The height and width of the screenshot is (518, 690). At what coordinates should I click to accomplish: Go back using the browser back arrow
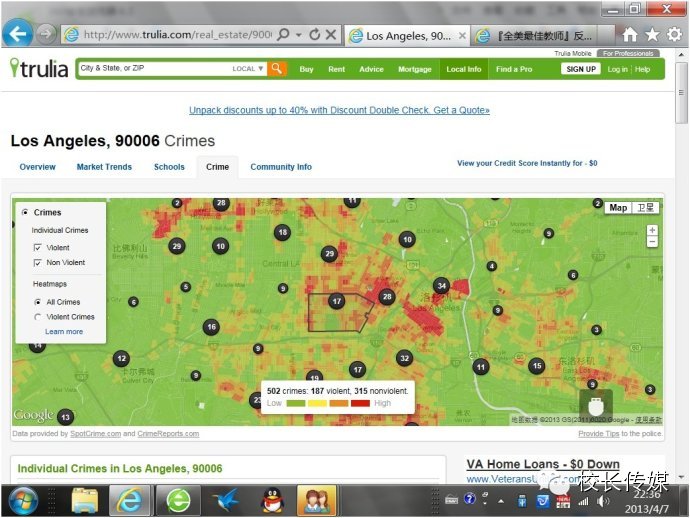18,33
